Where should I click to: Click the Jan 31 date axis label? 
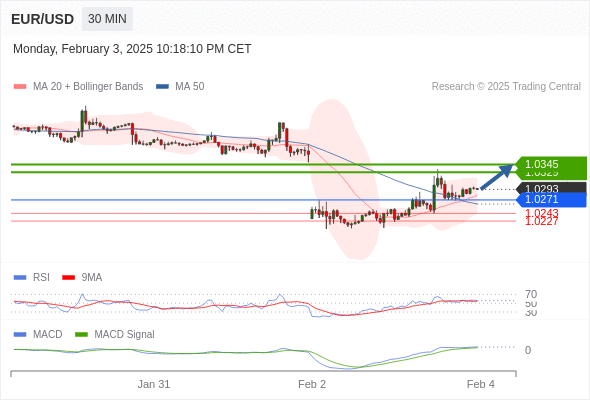click(154, 384)
